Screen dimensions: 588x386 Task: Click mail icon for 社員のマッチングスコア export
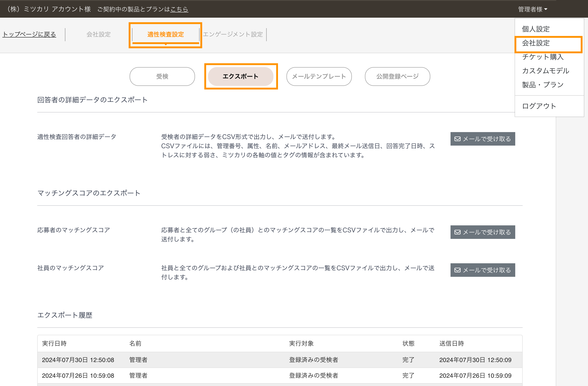click(x=457, y=270)
